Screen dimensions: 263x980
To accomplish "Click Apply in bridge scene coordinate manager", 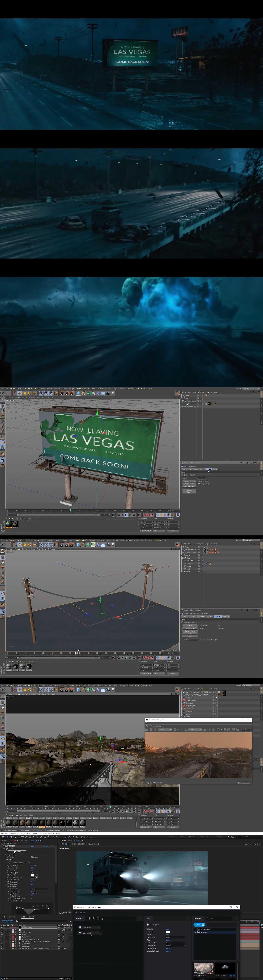I will pyautogui.click(x=173, y=828).
